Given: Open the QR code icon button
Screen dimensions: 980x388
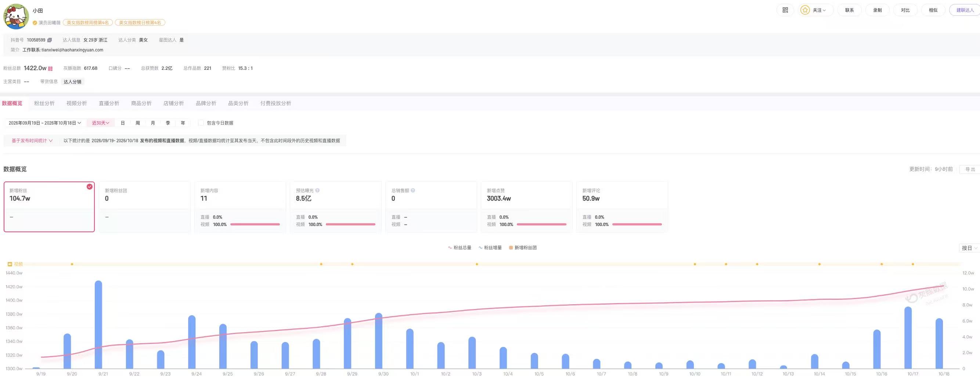Looking at the screenshot, I should tap(785, 10).
